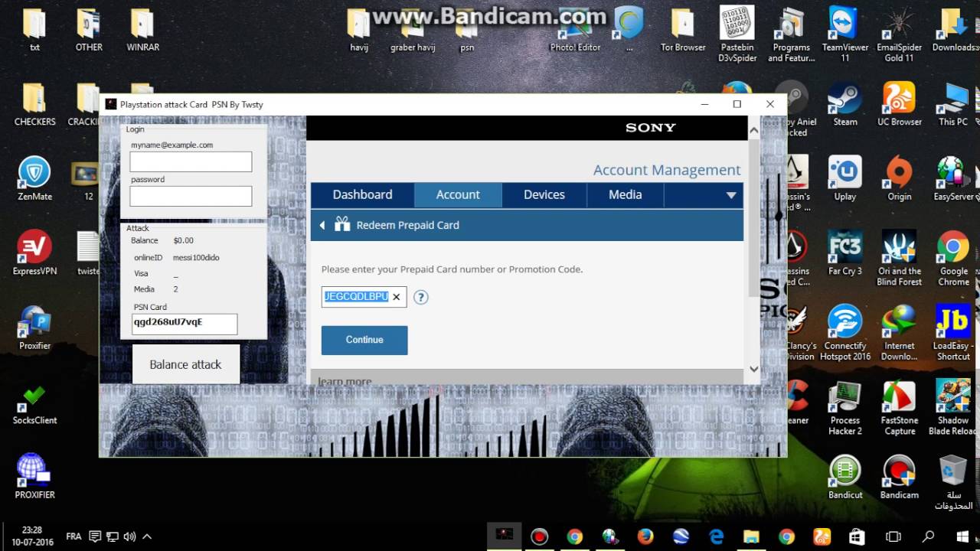The image size is (980, 551).
Task: Open the FastStone Capture shortcut
Action: click(x=900, y=408)
